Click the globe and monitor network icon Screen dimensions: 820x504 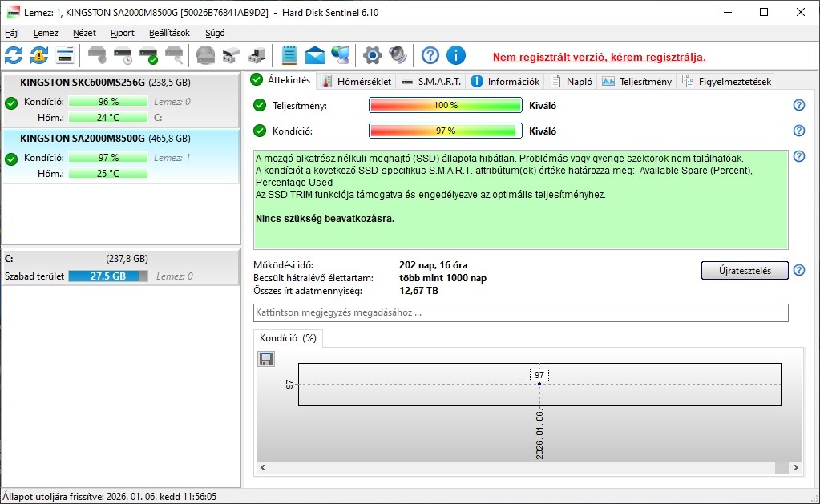coord(341,55)
